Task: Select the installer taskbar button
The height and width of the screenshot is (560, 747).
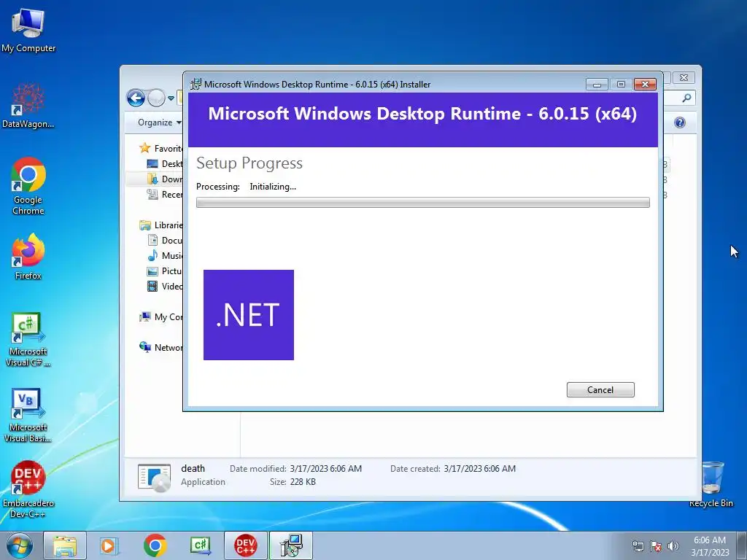Action: pos(291,545)
